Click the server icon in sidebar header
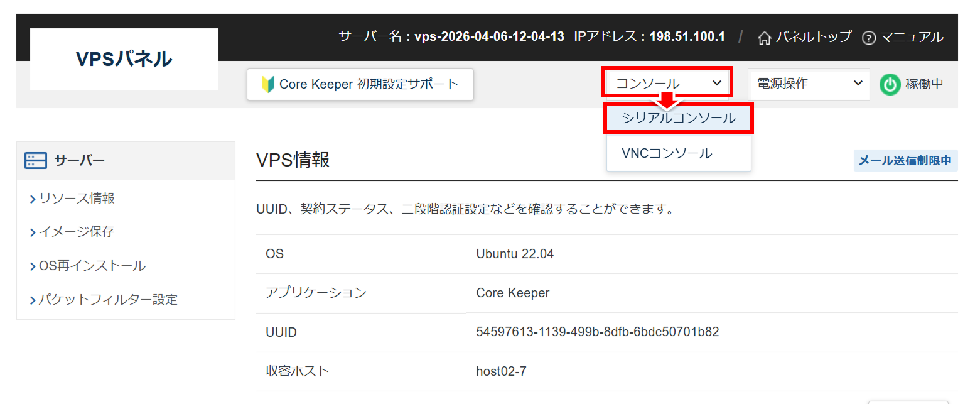The width and height of the screenshot is (980, 404). (36, 161)
